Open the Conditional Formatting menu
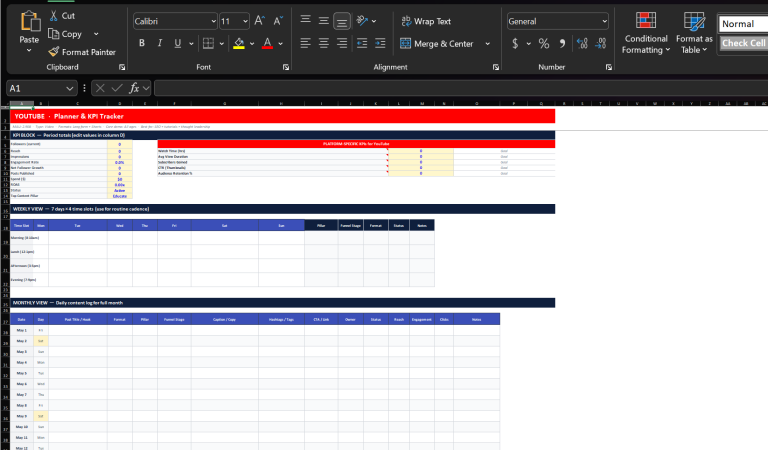The image size is (768, 450). [646, 33]
